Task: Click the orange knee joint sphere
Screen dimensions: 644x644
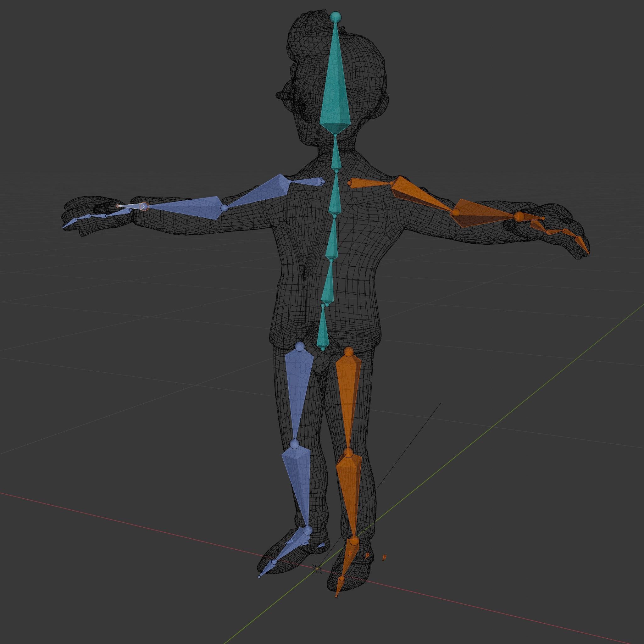Action: (348, 452)
